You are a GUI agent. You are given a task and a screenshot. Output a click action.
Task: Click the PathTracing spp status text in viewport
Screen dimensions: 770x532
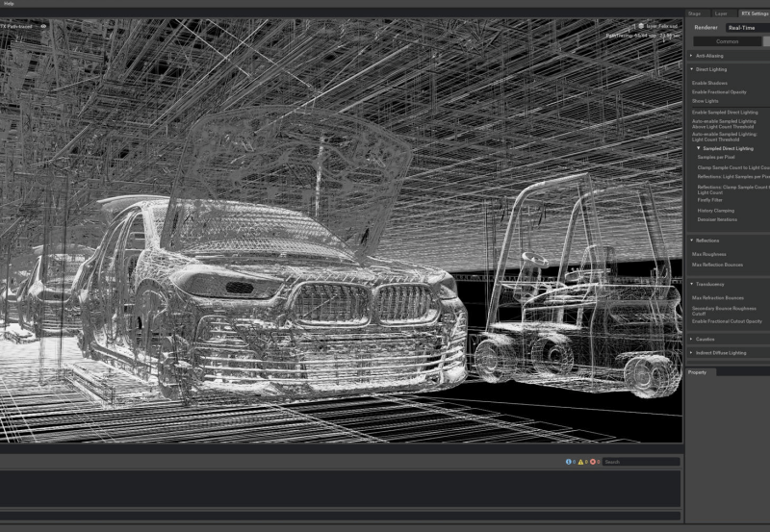tap(643, 36)
